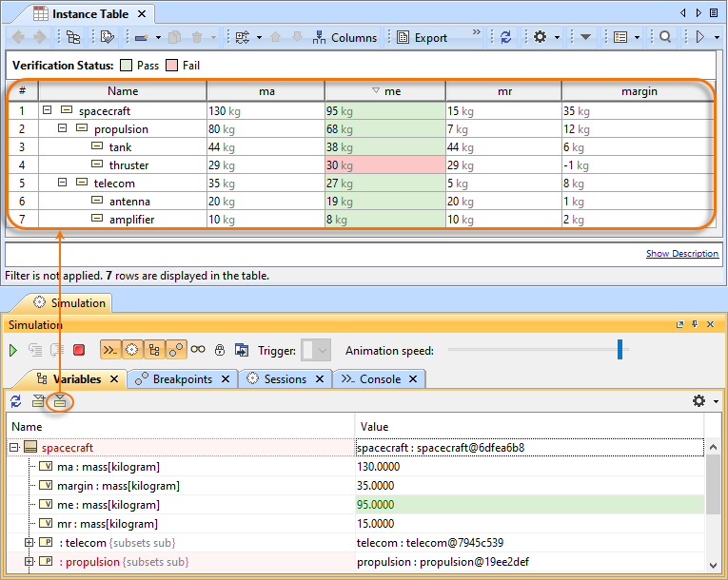Click the lock icon in Simulation toolbar
Screen dimensions: 728x580
pyautogui.click(x=219, y=350)
